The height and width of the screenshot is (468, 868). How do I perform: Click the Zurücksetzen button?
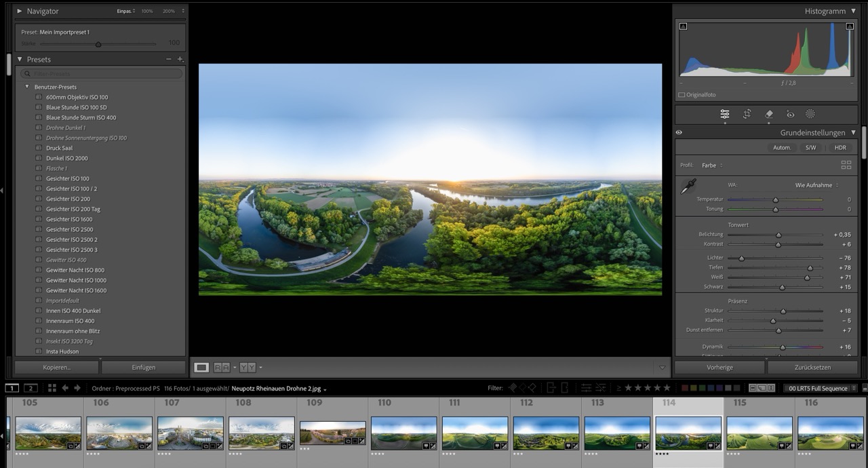click(x=812, y=367)
